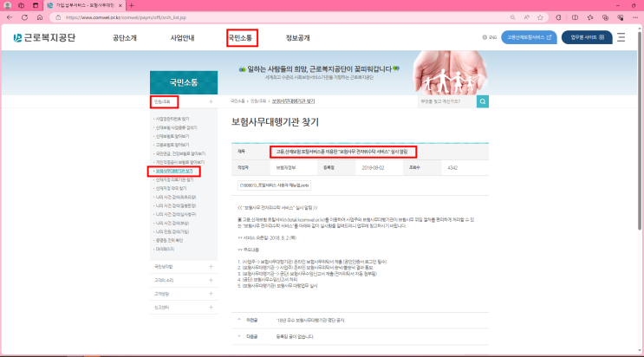The height and width of the screenshot is (357, 644).
Task: Open the Favorites list icon
Action: [590, 17]
